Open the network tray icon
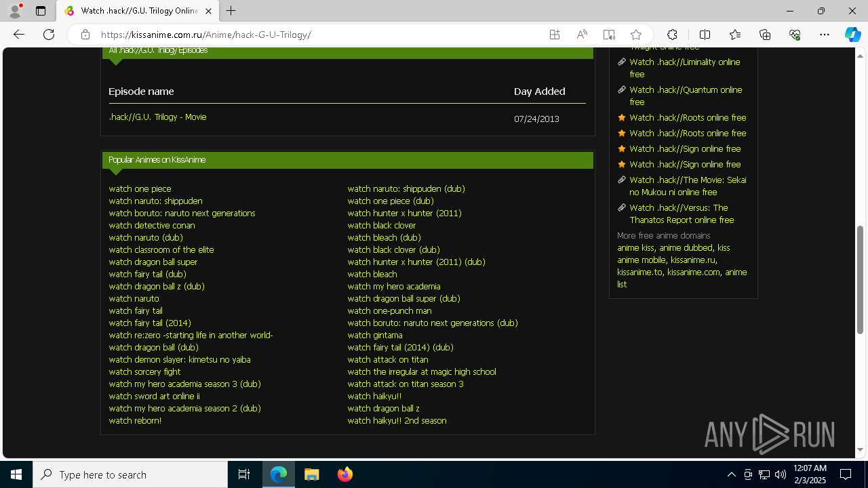Image resolution: width=868 pixels, height=488 pixels. 764,474
